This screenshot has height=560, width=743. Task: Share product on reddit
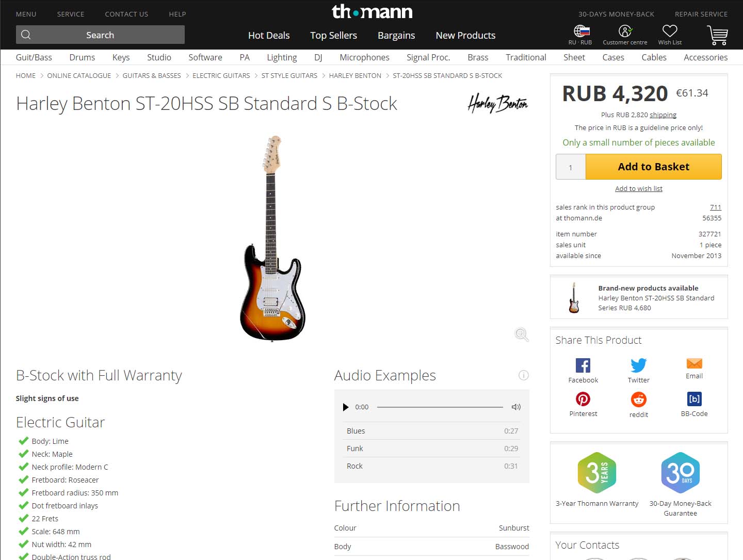click(638, 399)
